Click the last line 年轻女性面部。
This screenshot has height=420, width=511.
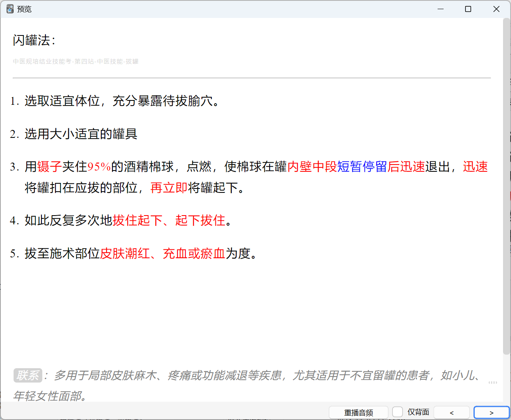click(x=50, y=396)
